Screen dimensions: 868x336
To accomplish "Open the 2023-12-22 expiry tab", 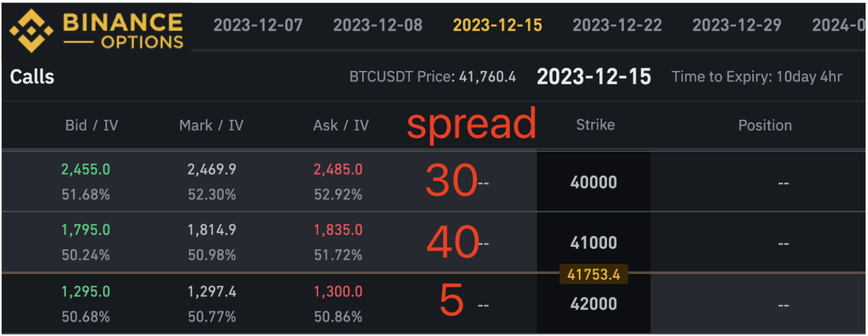I will [617, 25].
